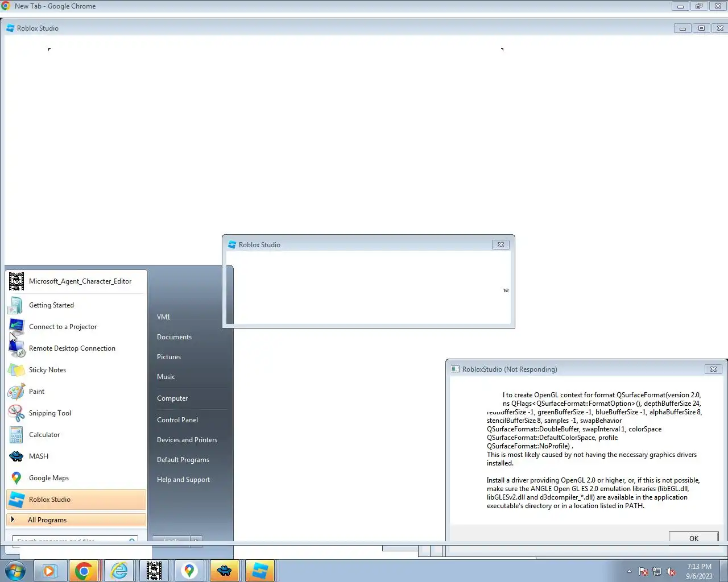Image resolution: width=728 pixels, height=582 pixels.
Task: Open Getting Started from Start menu
Action: (x=76, y=305)
